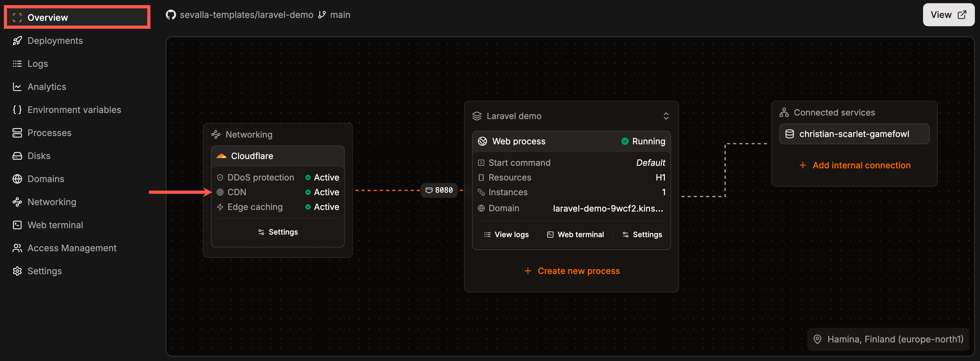
Task: Click the Environment variables braces icon
Action: coord(17,109)
